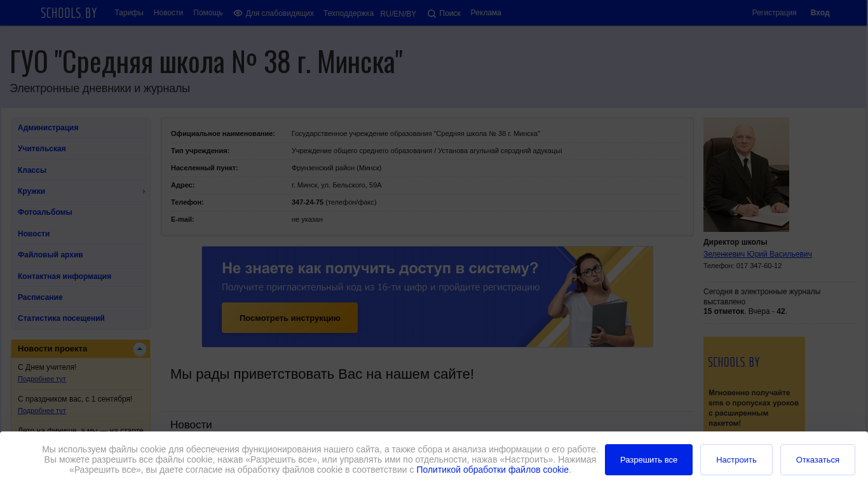
Task: Open the Помощь top menu item
Action: point(208,13)
